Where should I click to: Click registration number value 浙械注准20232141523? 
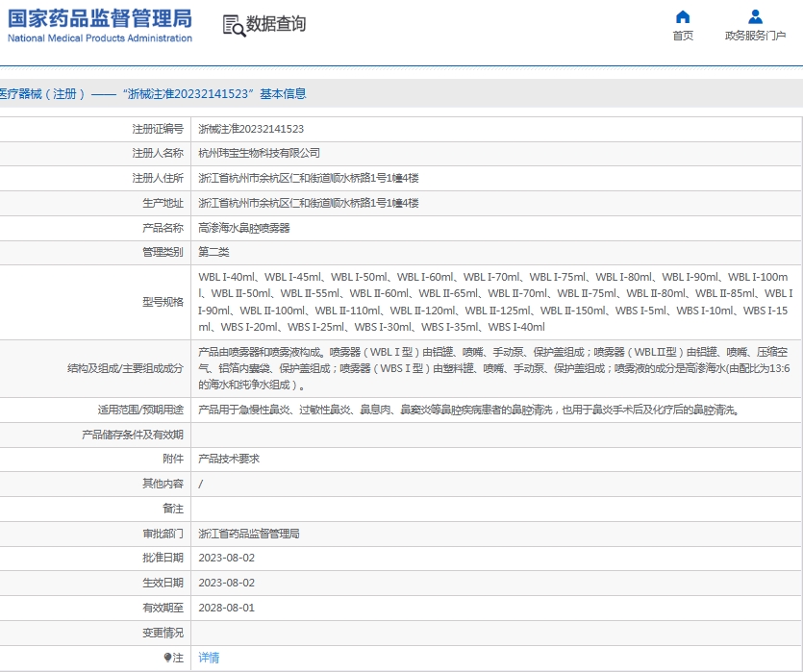[251, 129]
